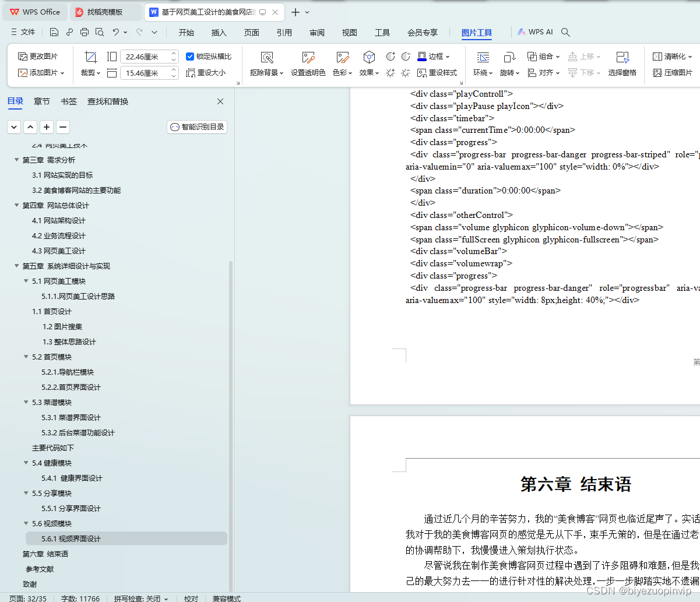Open the 审阅 ribbon tab
Screen dimensions: 700x602
[x=317, y=33]
